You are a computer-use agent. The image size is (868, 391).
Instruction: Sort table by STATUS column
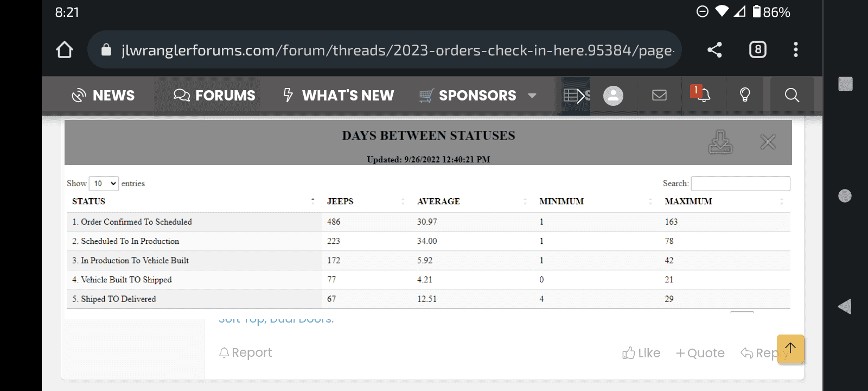194,201
